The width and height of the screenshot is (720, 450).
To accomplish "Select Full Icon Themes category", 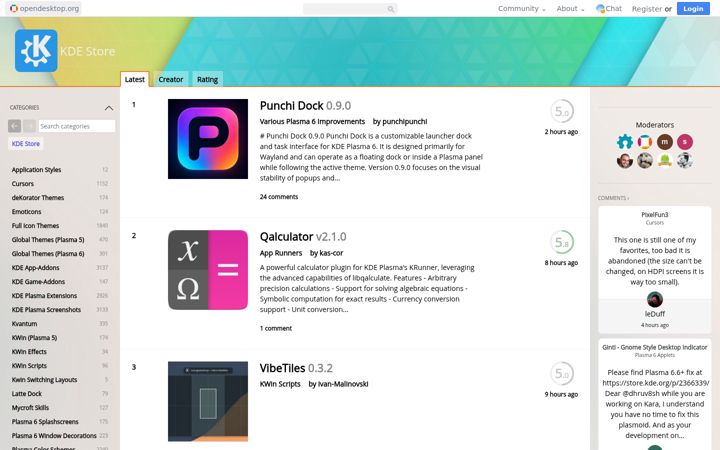I will 35,225.
